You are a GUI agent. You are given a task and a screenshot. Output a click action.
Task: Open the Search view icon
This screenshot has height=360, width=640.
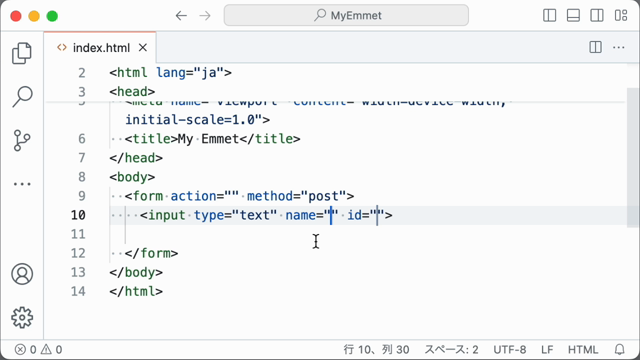click(x=22, y=97)
